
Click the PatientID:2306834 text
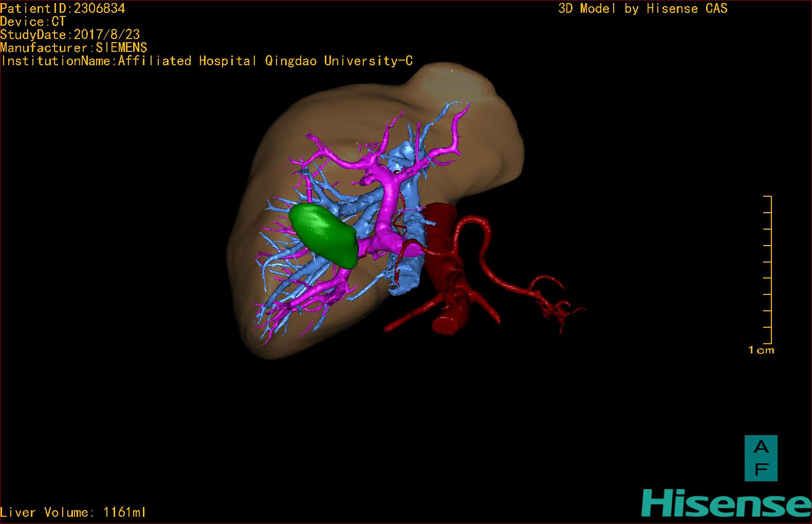click(x=63, y=8)
